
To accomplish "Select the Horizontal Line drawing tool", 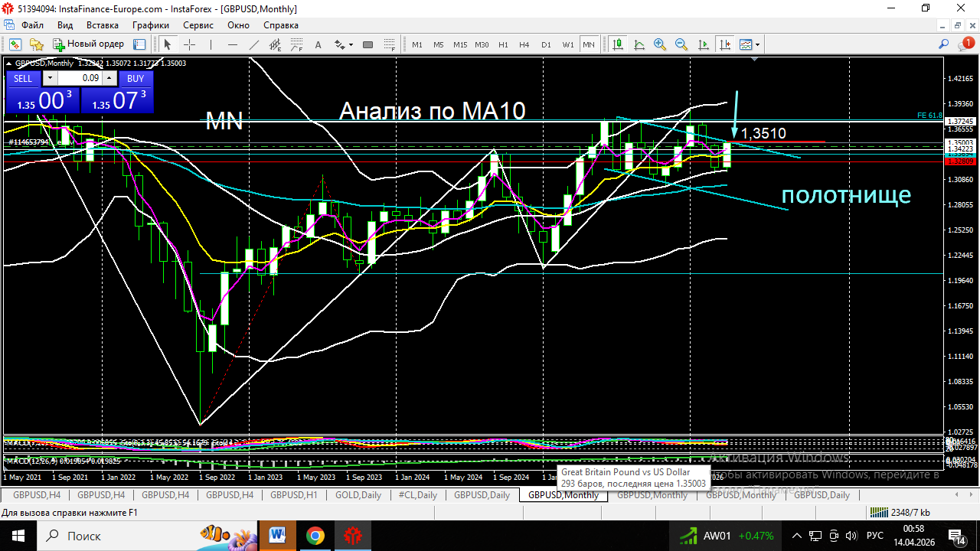I will click(x=233, y=44).
